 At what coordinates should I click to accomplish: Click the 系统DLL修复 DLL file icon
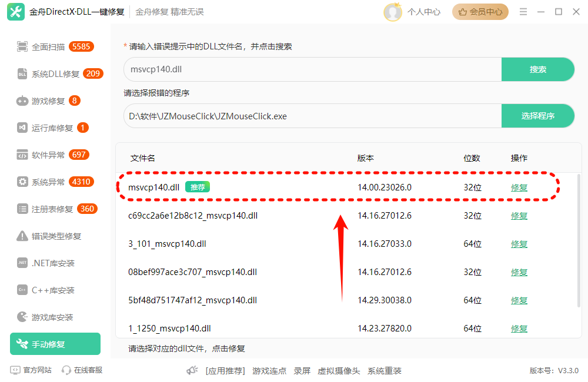22,74
